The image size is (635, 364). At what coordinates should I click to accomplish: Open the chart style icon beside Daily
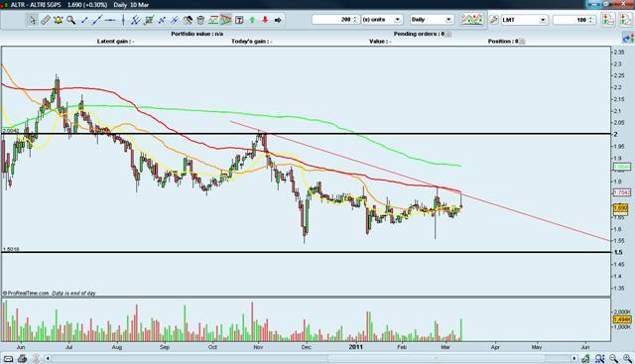pos(472,20)
